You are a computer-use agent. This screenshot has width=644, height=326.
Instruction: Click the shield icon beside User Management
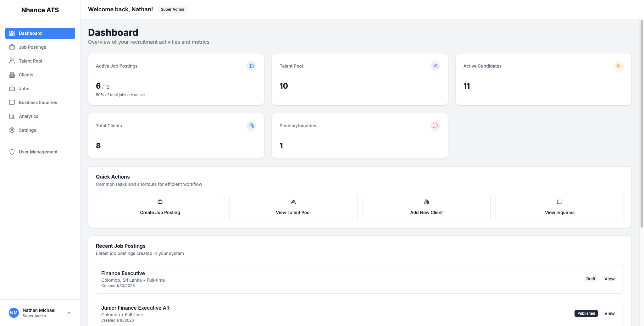pyautogui.click(x=12, y=152)
